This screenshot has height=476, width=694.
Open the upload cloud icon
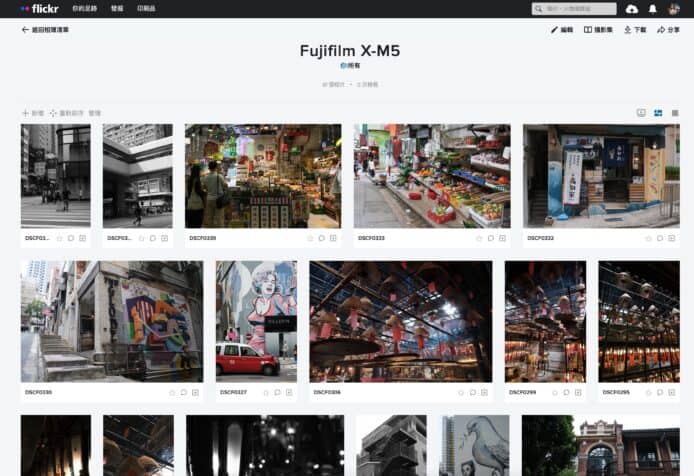point(631,8)
